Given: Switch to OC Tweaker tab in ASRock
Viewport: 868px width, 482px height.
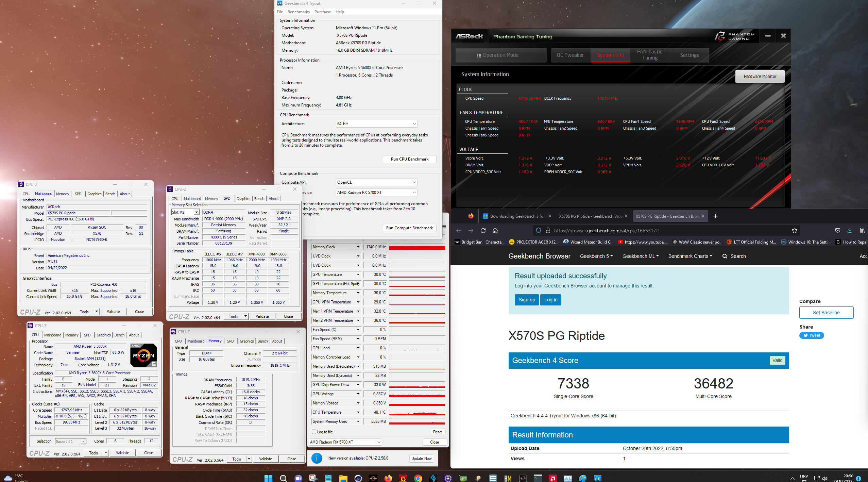Looking at the screenshot, I should point(570,55).
